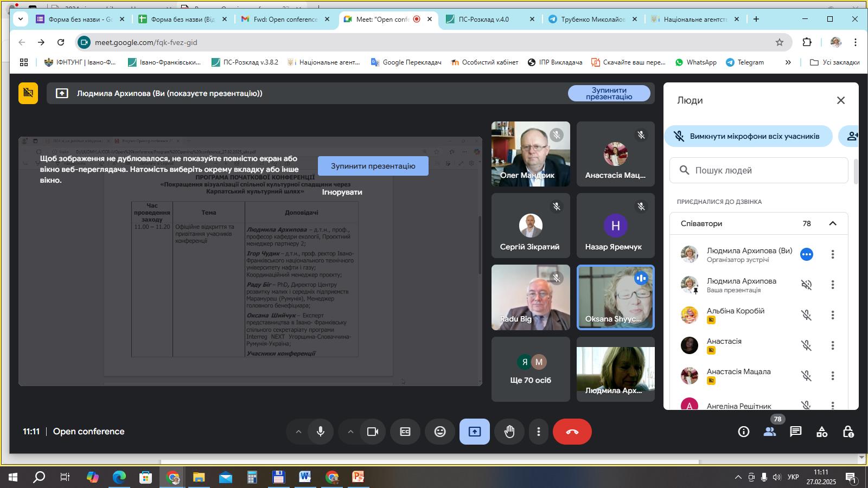Collapse the Співавтори participants section

tap(833, 223)
